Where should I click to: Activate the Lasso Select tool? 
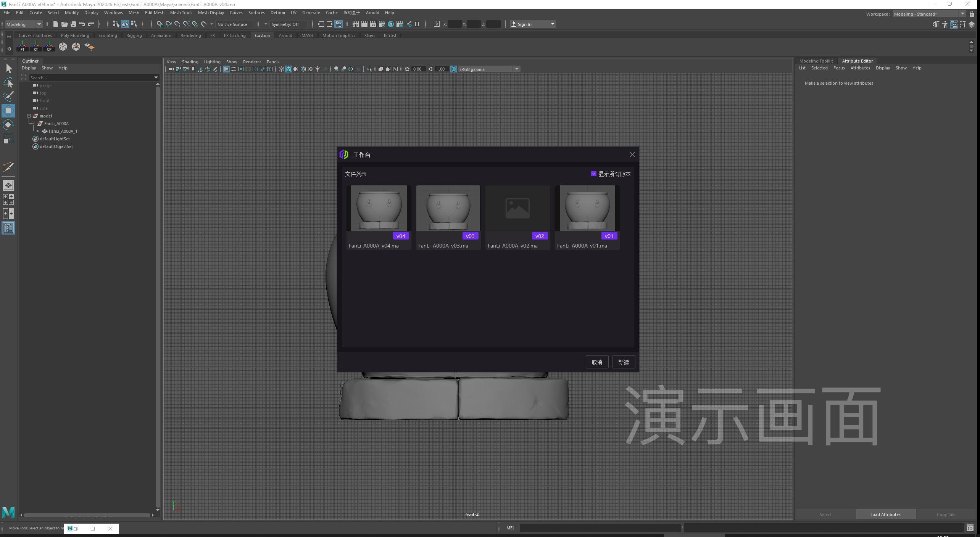[8, 82]
